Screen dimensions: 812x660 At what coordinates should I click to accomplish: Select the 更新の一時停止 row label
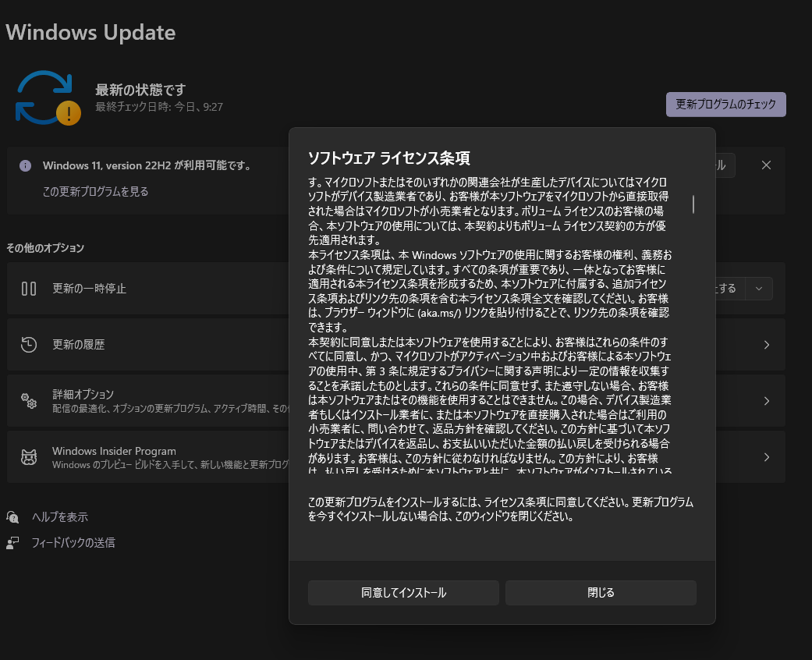(x=89, y=289)
